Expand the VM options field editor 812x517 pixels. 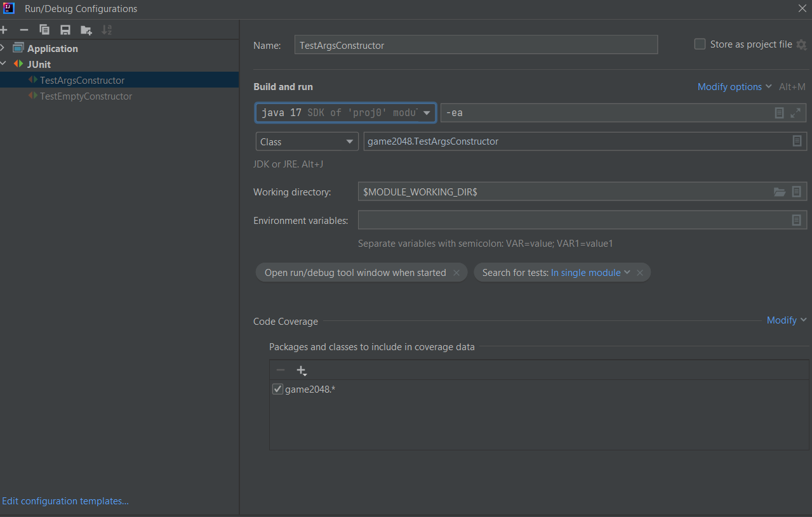tap(795, 113)
